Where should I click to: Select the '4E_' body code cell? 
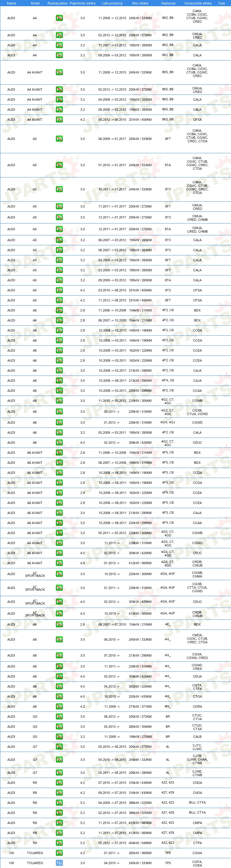(167, 624)
